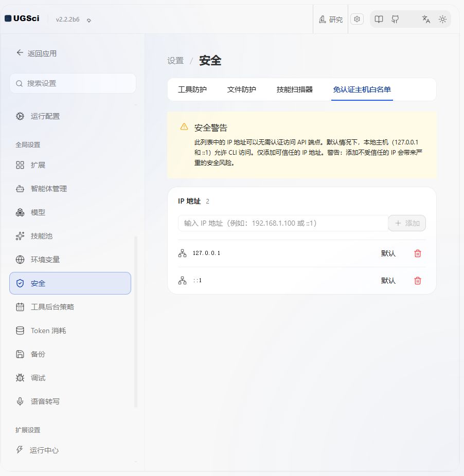Click the 扩展 grid icon

pyautogui.click(x=20, y=165)
